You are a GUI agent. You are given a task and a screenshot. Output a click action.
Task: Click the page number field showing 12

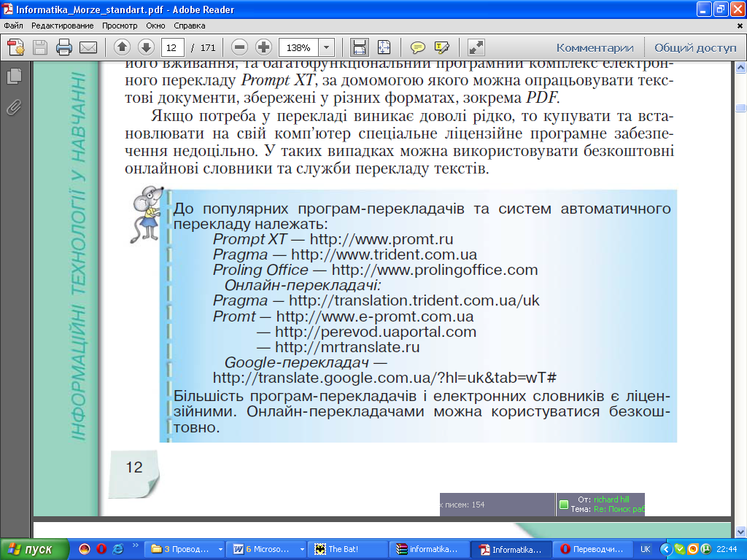pyautogui.click(x=172, y=47)
